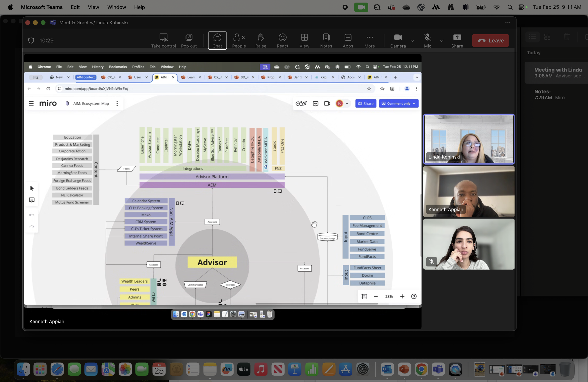Unmute the Mic in Teams toolbar
The image size is (588, 382).
(427, 40)
